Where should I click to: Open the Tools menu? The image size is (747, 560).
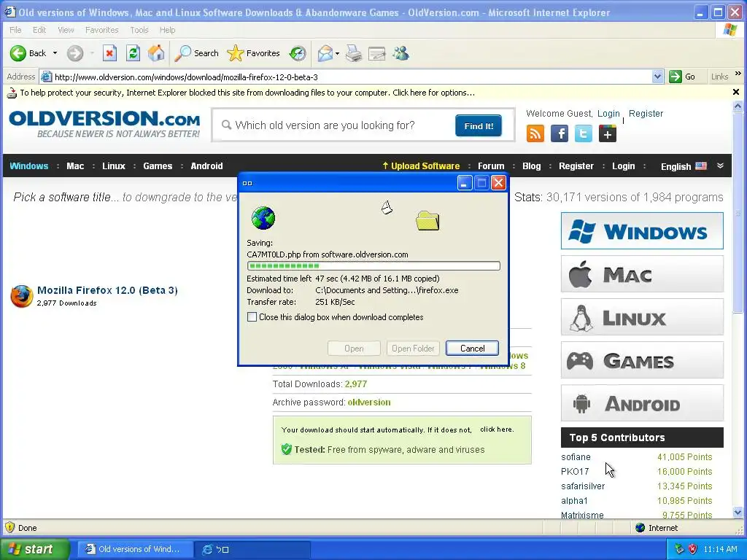(x=139, y=30)
